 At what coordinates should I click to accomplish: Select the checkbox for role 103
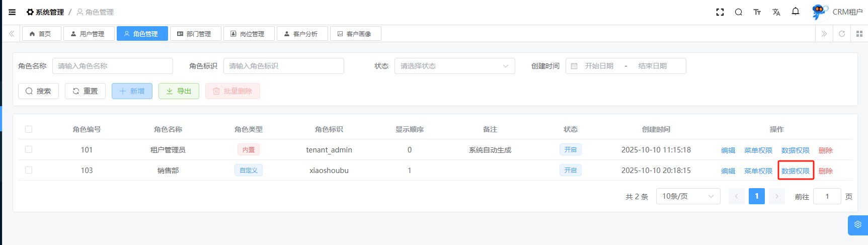[x=29, y=170]
